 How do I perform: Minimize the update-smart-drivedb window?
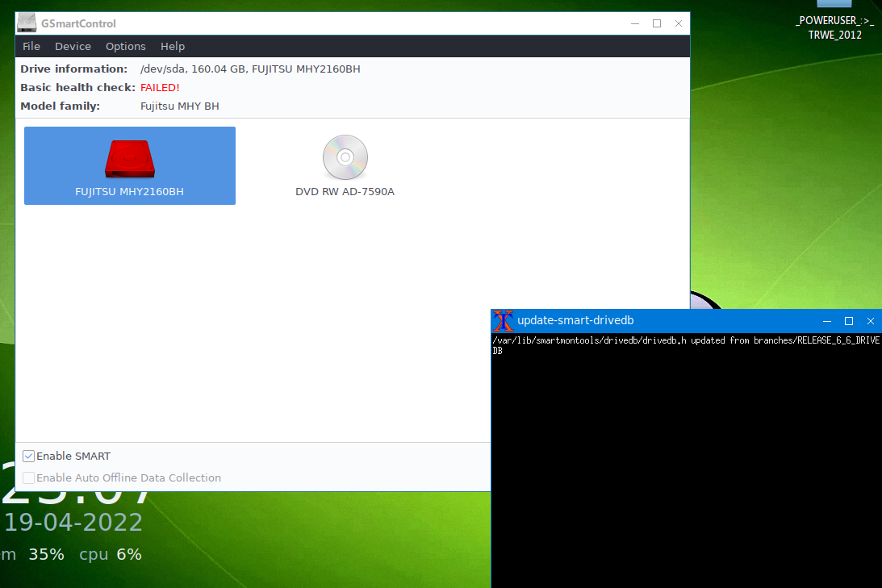tap(827, 321)
